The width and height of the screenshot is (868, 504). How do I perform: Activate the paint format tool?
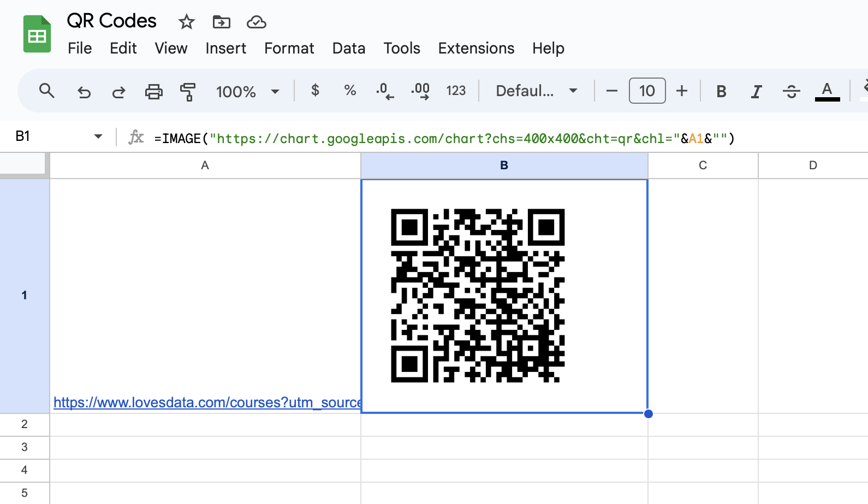pyautogui.click(x=188, y=91)
